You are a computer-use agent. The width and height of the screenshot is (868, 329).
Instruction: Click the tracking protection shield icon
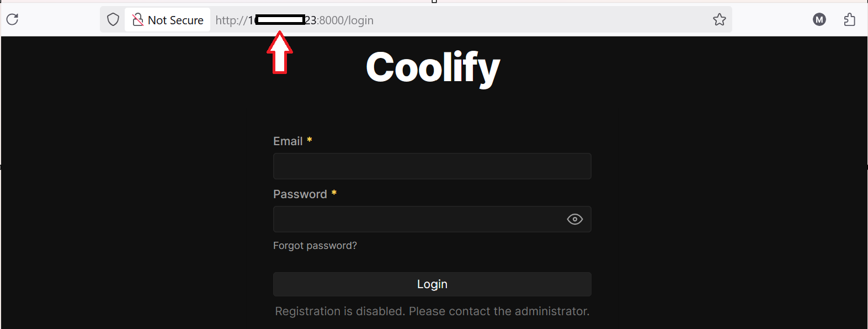pos(113,20)
